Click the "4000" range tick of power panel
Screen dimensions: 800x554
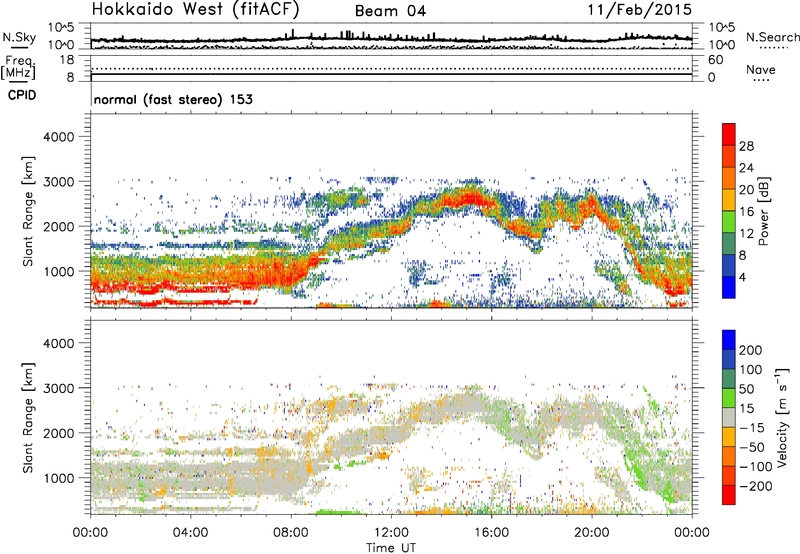pos(59,137)
